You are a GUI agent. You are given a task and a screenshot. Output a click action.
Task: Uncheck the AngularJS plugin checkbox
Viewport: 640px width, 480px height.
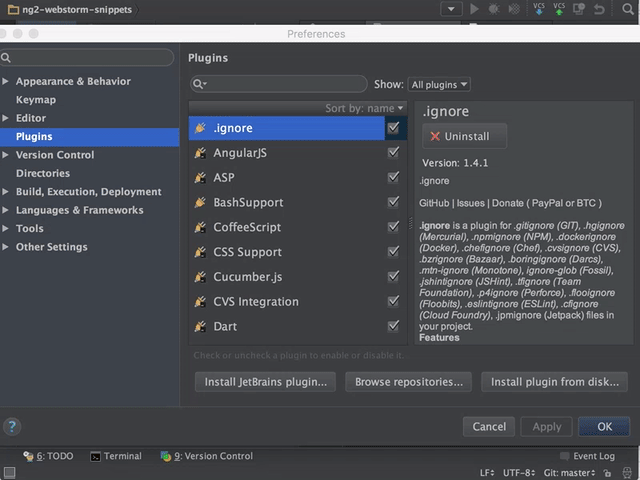click(393, 152)
